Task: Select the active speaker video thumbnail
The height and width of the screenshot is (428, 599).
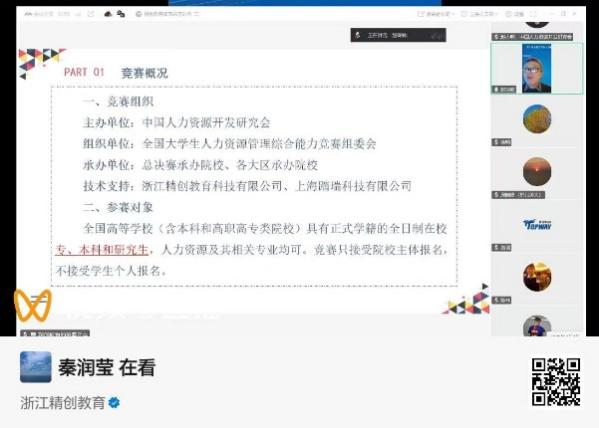Action: pyautogui.click(x=537, y=68)
